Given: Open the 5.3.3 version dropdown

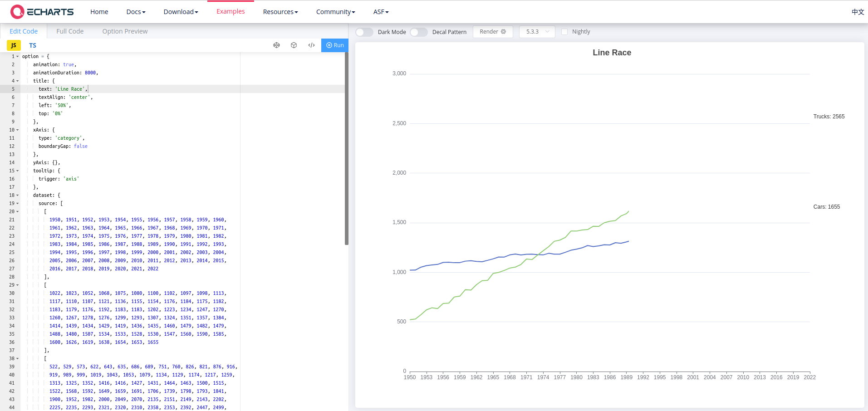Looking at the screenshot, I should click(x=538, y=32).
